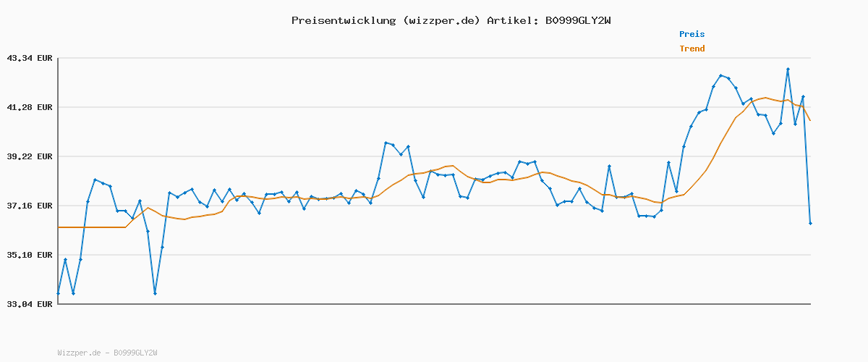The width and height of the screenshot is (868, 362).
Task: Click the orange trend line's left start
Action: tap(59, 227)
